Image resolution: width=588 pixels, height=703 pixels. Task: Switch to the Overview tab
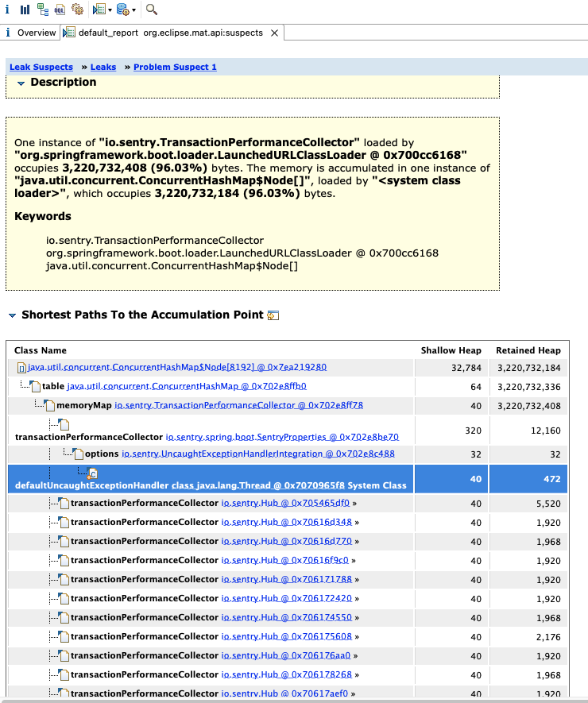point(30,33)
